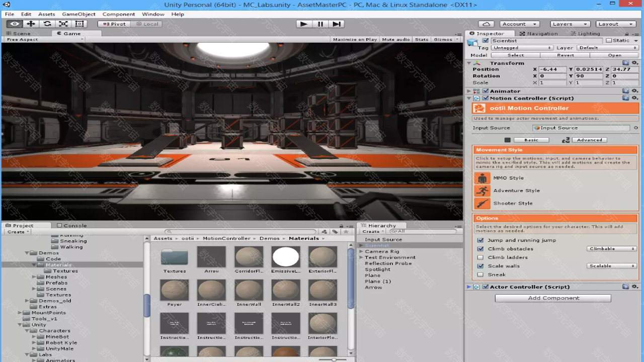Click the search-by-type icon in Project panel
This screenshot has width=644, height=362.
[325, 232]
